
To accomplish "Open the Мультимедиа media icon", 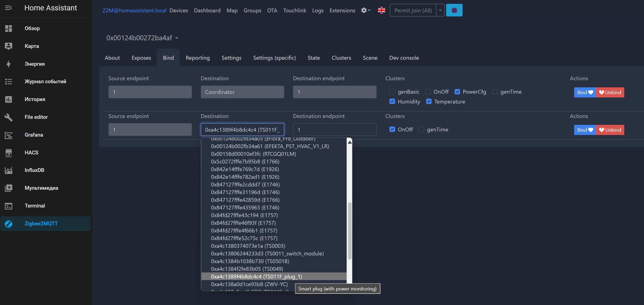I will [8, 188].
